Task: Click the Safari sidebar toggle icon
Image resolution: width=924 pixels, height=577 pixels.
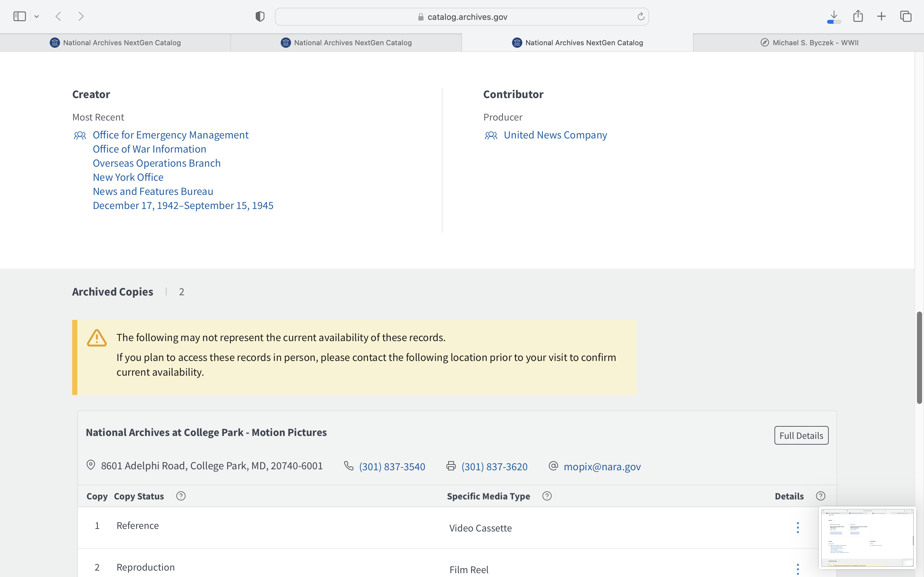Action: 20,16
